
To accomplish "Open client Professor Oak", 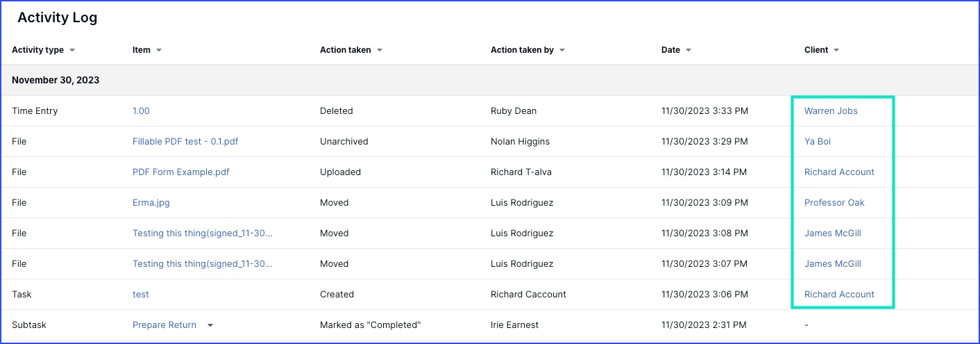I will click(x=834, y=203).
